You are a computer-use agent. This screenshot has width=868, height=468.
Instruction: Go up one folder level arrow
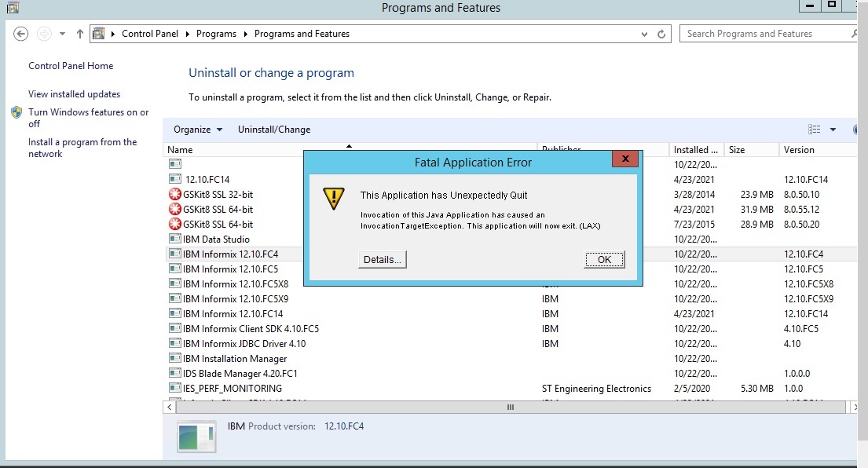pos(80,34)
